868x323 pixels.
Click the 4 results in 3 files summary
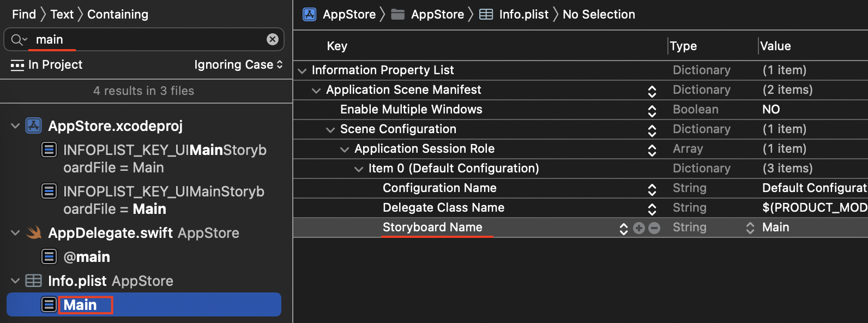point(143,91)
